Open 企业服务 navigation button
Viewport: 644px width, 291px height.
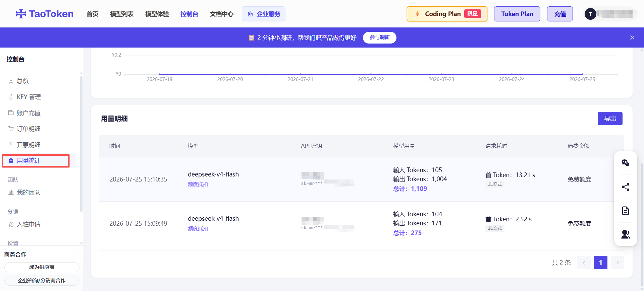click(x=264, y=14)
